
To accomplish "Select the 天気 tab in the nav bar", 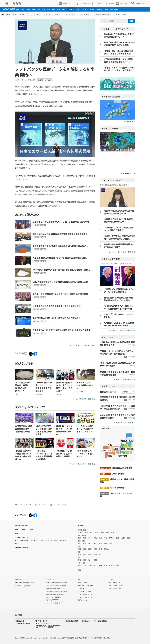I will pyautogui.click(x=23, y=9).
